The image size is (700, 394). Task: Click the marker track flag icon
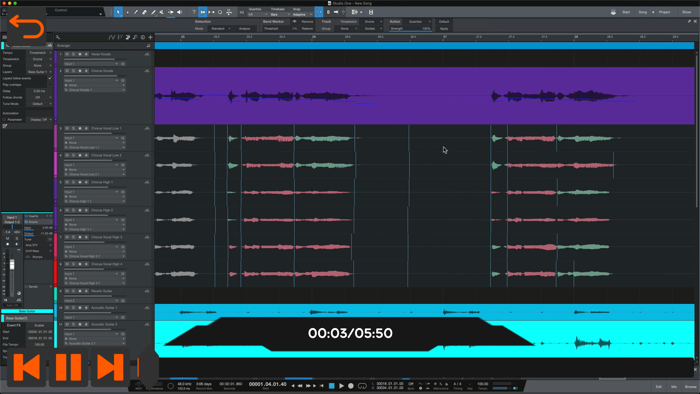(x=120, y=37)
